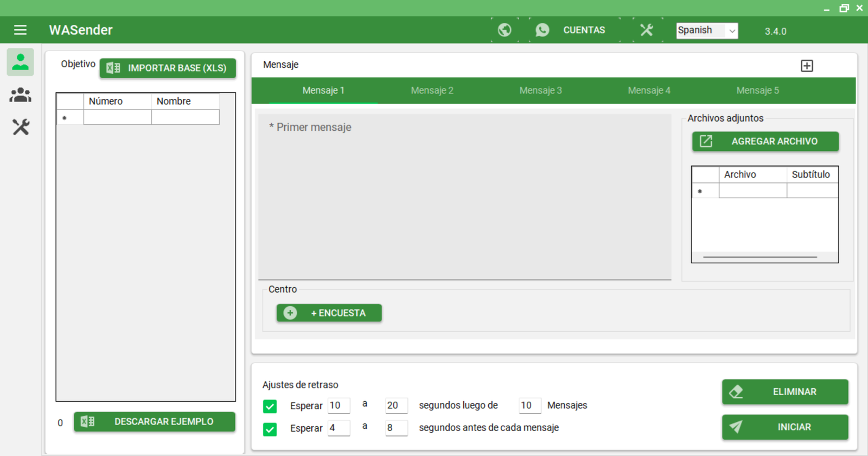Switch to the Mensaje 2 tab
Viewport: 868px width, 456px height.
click(x=432, y=91)
